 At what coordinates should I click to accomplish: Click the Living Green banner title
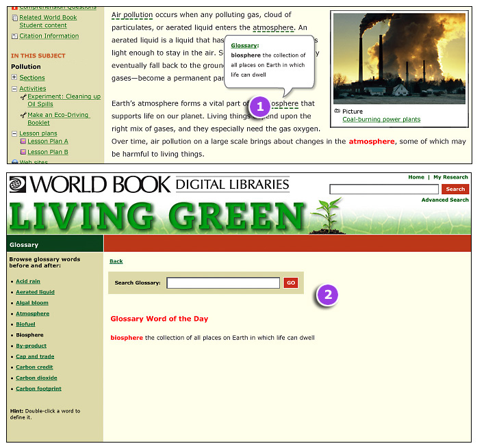[157, 216]
